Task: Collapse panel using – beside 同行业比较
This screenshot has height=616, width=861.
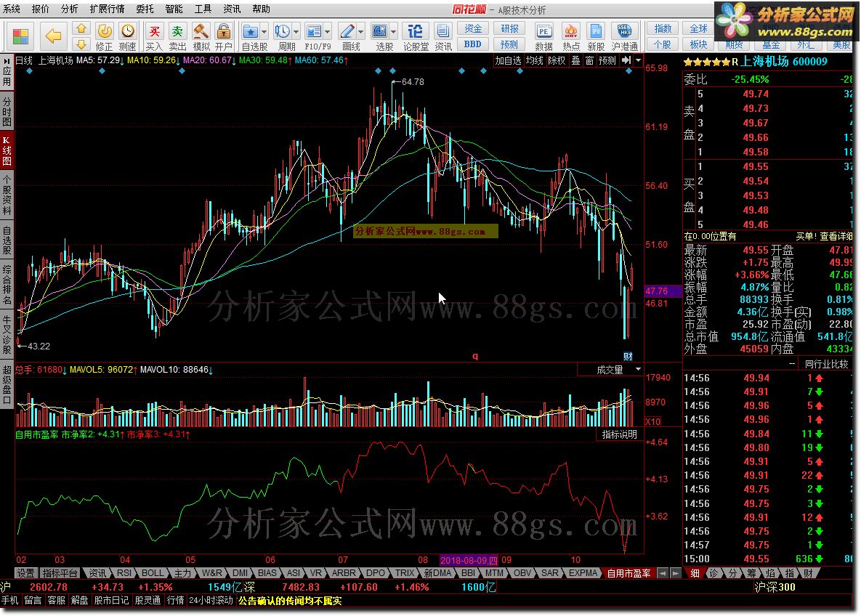Action: [x=792, y=363]
